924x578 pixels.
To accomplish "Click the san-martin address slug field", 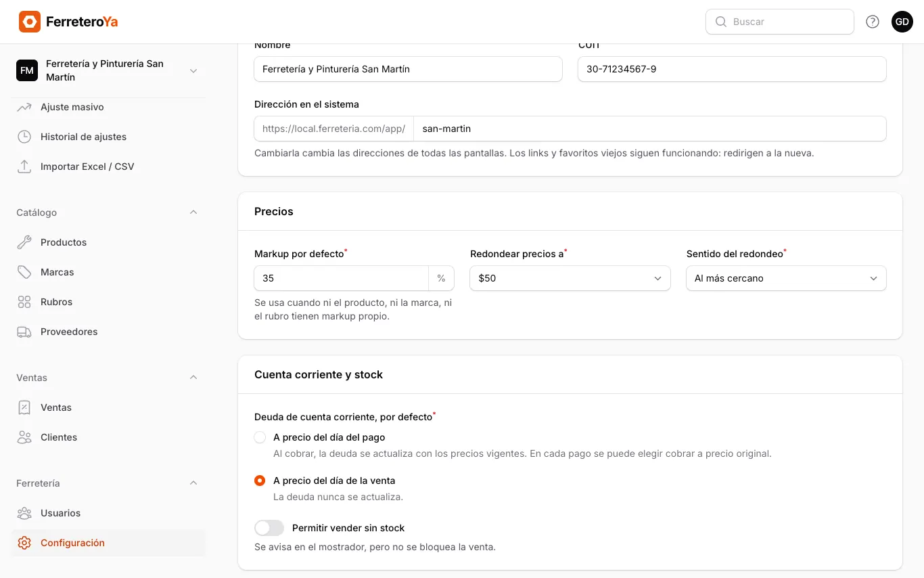I will [x=649, y=129].
